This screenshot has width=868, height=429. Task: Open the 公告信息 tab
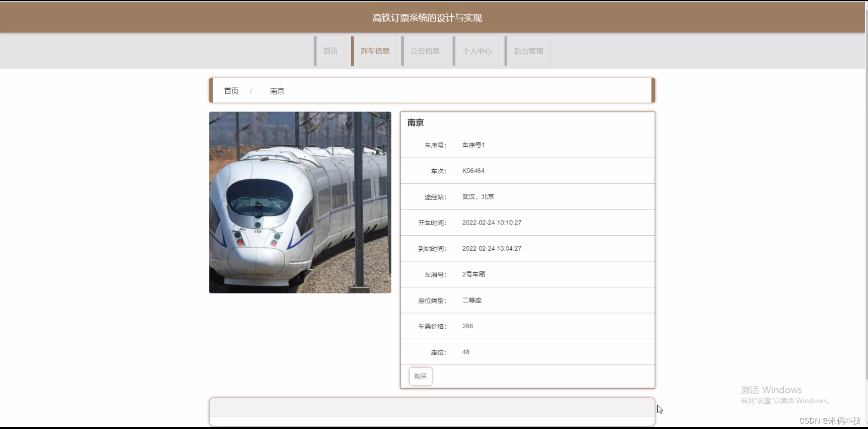[425, 51]
